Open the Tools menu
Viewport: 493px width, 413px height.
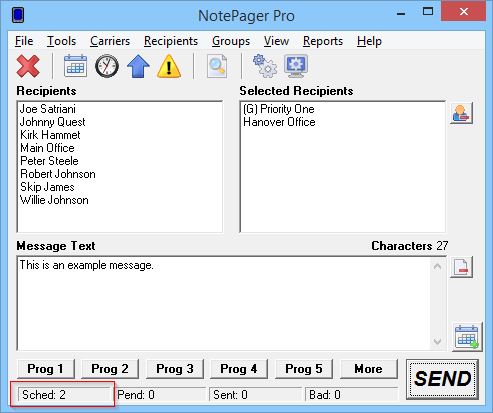point(61,41)
